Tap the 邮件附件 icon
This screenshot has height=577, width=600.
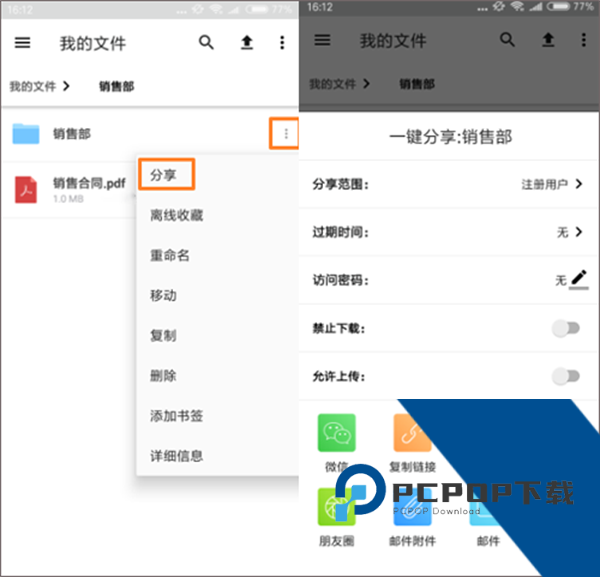point(412,507)
